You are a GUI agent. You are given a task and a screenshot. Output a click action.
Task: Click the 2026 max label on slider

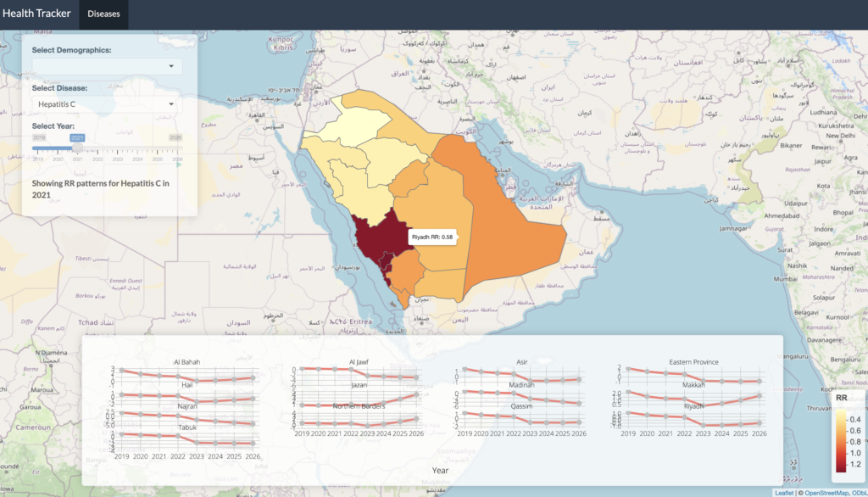click(x=175, y=137)
